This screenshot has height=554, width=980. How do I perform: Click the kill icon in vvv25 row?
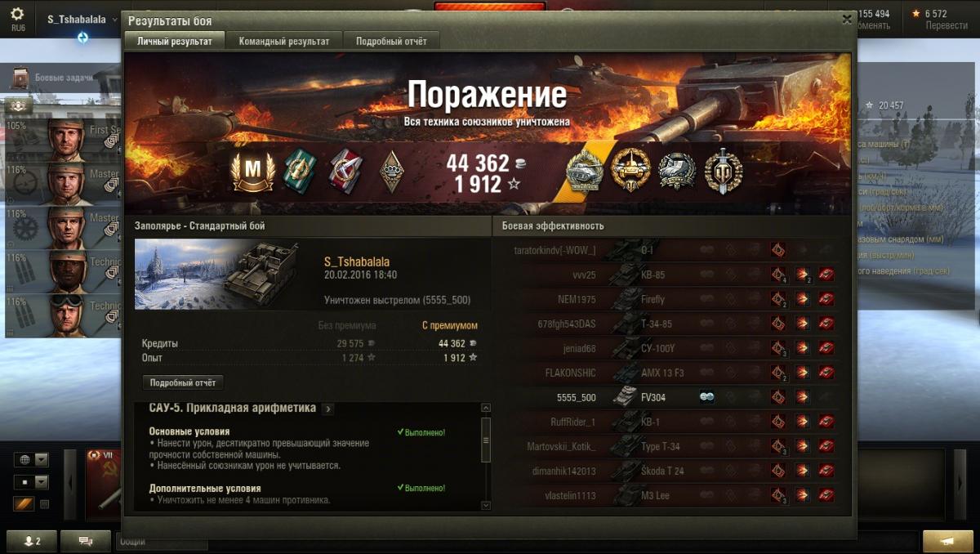tap(826, 275)
